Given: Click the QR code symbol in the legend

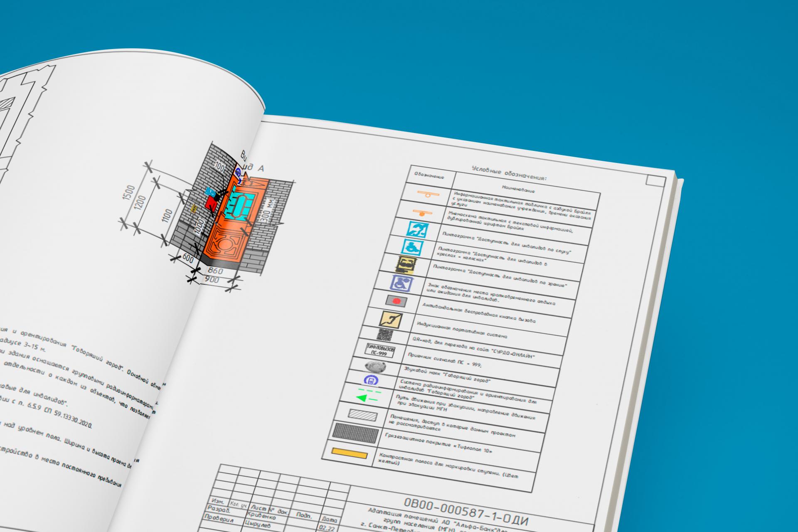Looking at the screenshot, I should click(x=385, y=335).
